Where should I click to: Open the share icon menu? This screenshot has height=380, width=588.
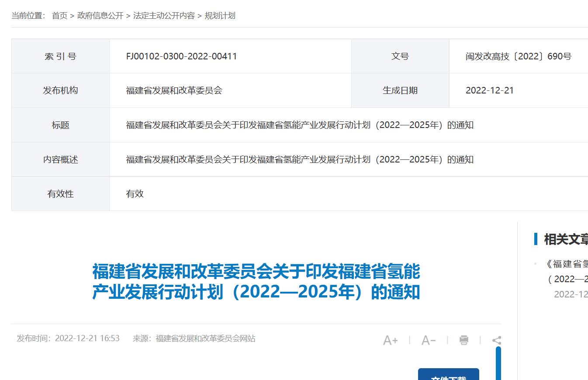496,340
